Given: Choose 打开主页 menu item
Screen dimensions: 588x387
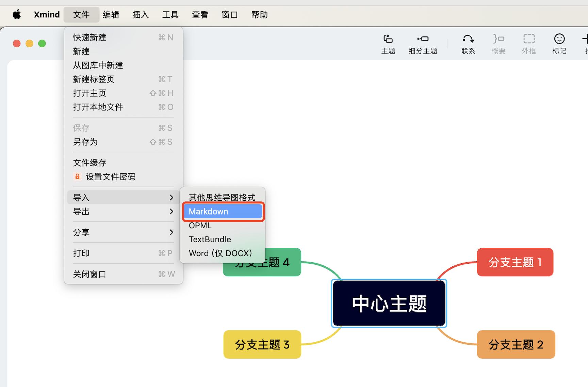Looking at the screenshot, I should click(124, 93).
